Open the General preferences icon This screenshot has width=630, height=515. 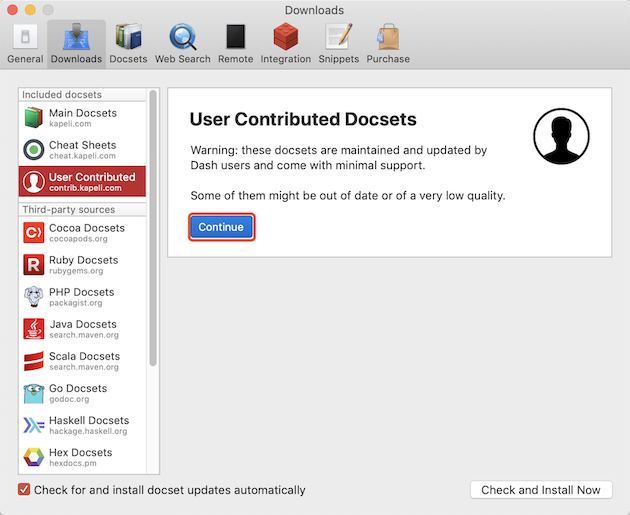[25, 37]
